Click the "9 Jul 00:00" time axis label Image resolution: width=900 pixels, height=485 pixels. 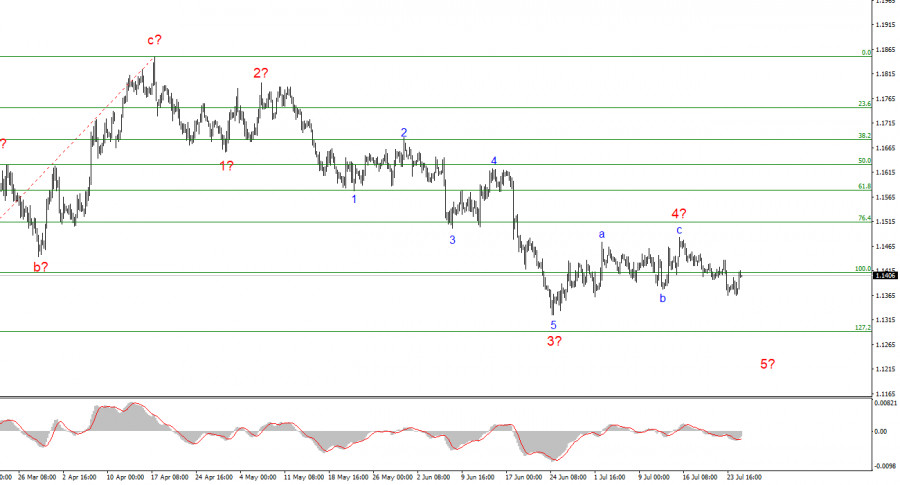pyautogui.click(x=654, y=477)
